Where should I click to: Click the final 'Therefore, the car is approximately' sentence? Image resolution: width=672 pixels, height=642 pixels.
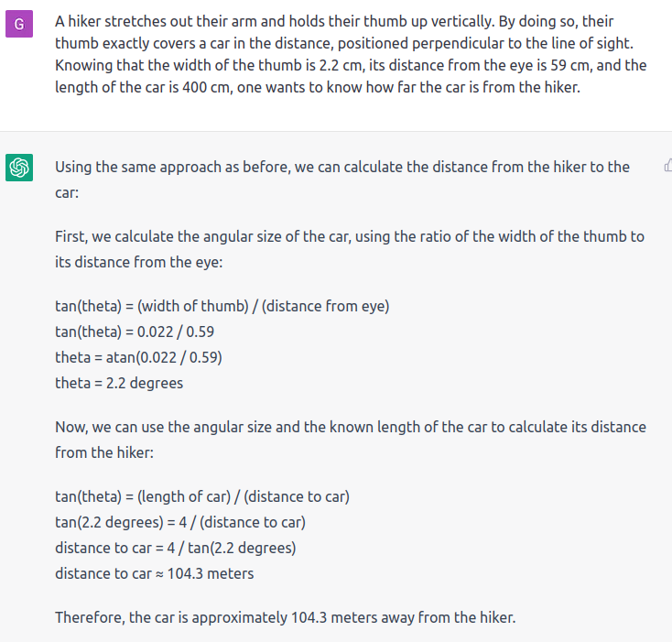[x=285, y=617]
